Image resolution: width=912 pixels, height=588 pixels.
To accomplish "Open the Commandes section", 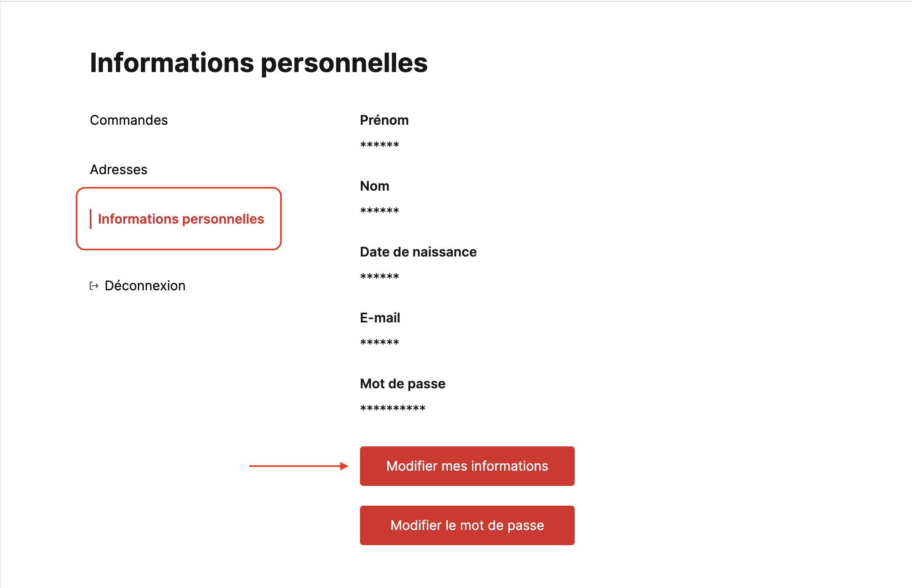I will [x=129, y=120].
